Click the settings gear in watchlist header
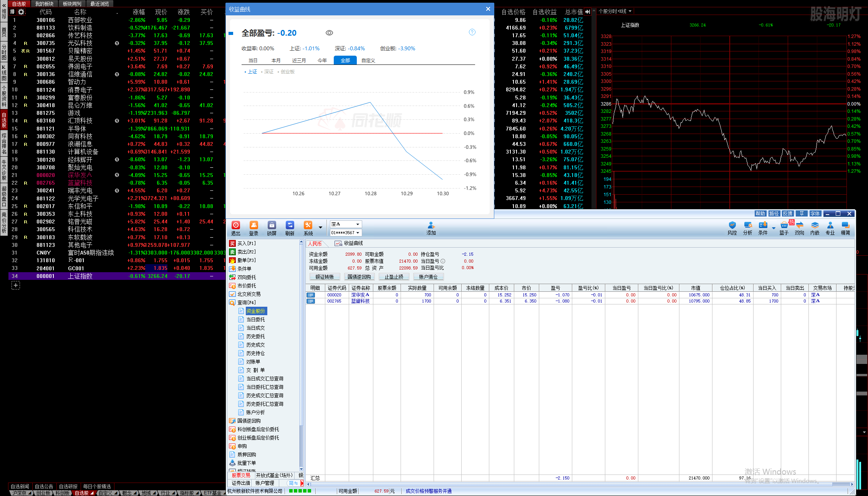 [x=21, y=12]
